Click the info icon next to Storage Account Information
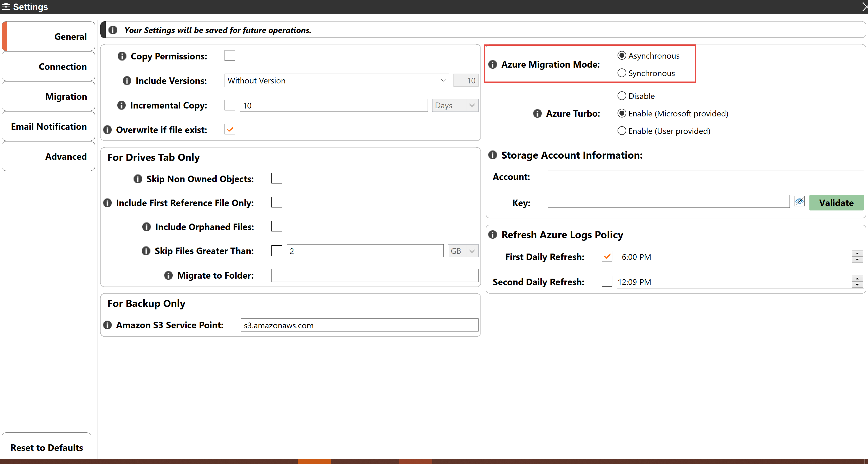This screenshot has width=868, height=464. tap(492, 155)
